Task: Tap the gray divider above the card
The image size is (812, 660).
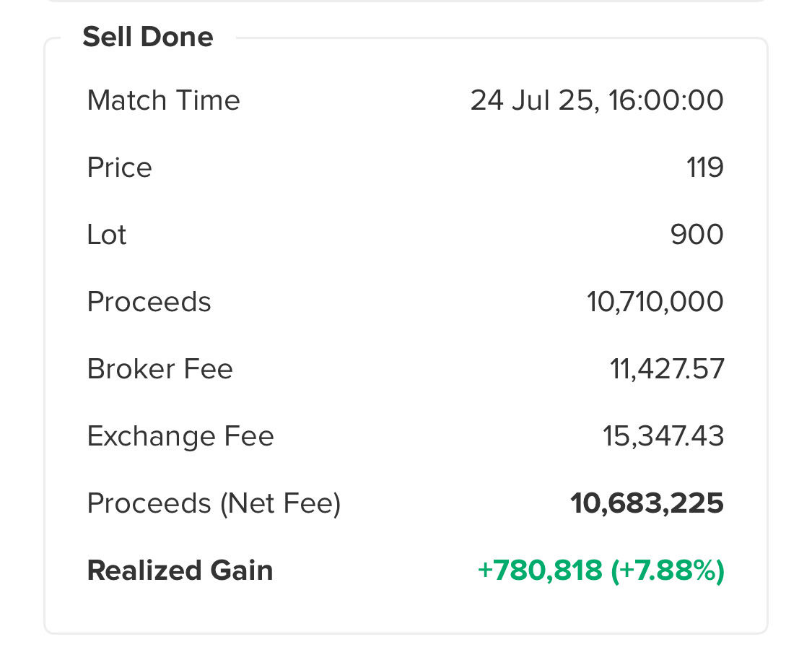Action: (406, 1)
